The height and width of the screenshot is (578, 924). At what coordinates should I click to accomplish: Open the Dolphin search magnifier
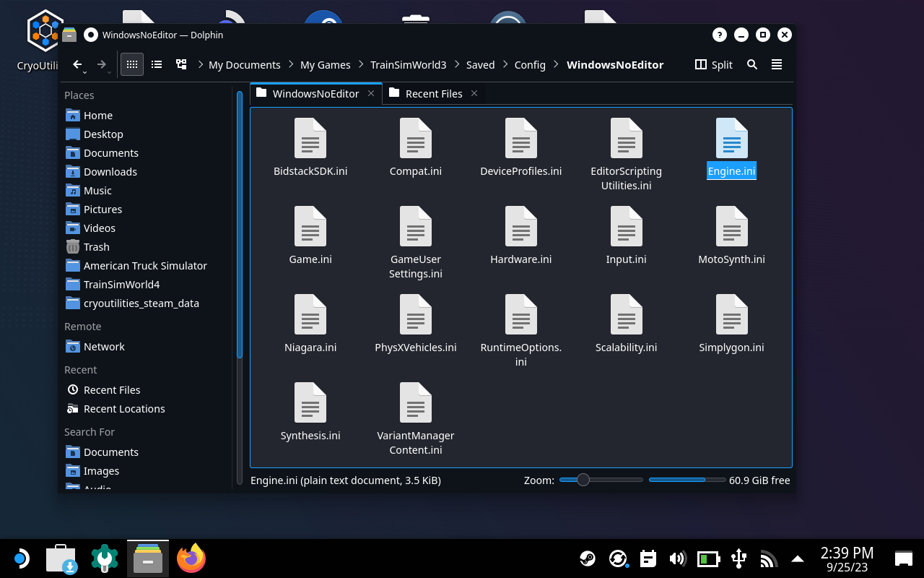(751, 64)
